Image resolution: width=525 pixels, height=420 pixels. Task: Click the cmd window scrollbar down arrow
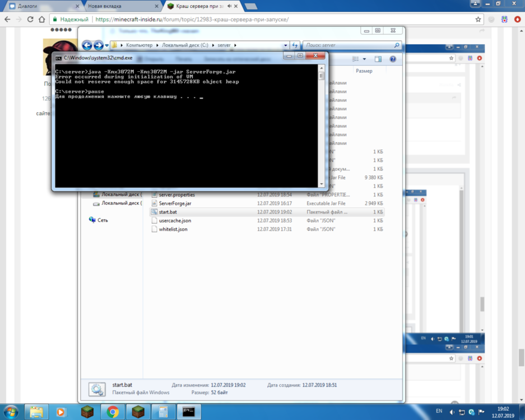322,184
